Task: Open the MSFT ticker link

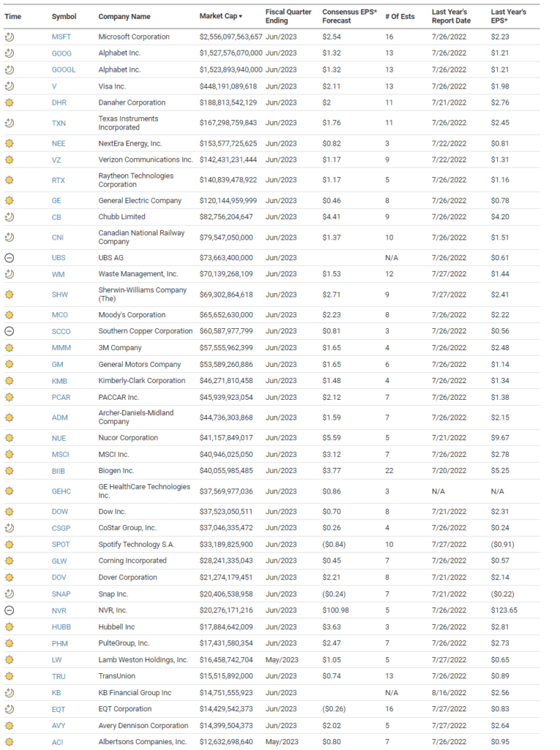Action: point(61,37)
